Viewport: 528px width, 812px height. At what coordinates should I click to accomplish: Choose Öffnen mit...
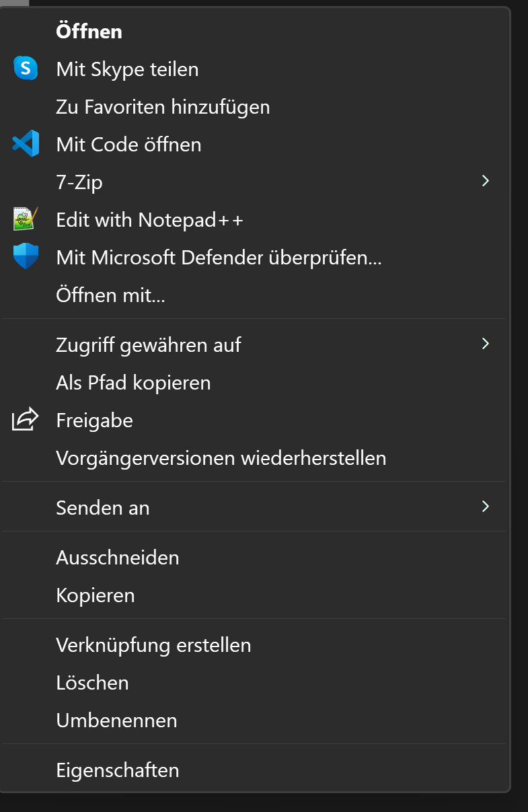(x=111, y=295)
